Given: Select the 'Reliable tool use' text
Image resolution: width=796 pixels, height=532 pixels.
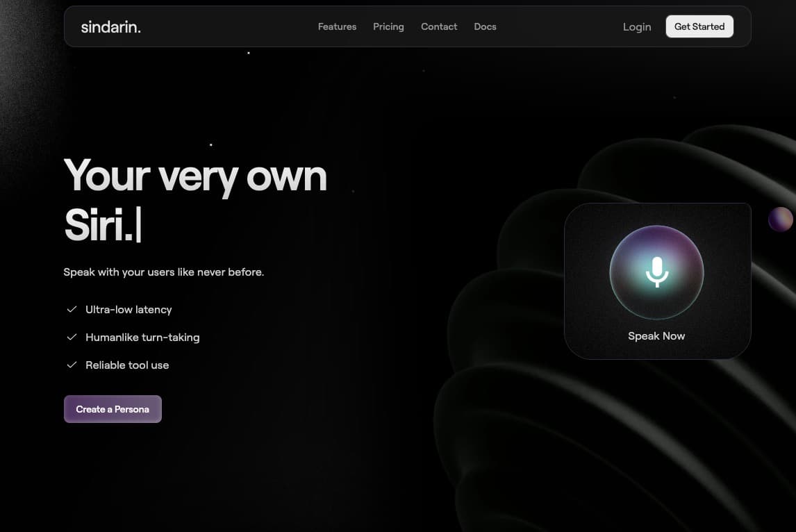Looking at the screenshot, I should pos(127,365).
